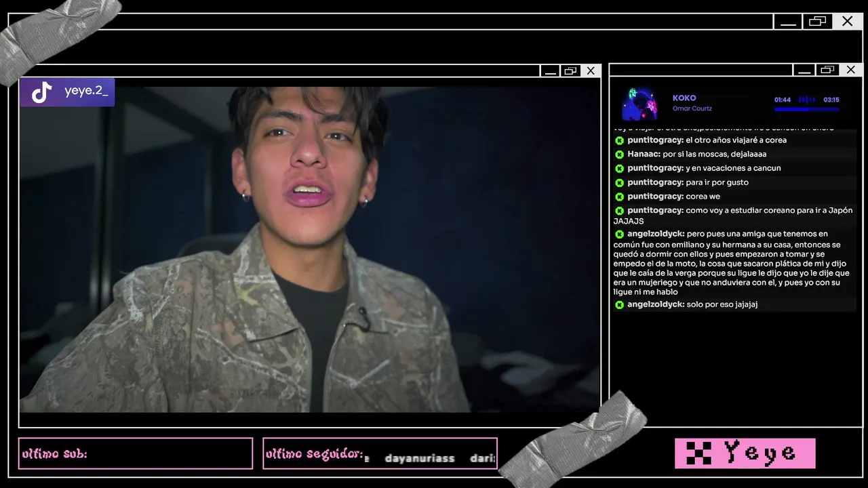Click the pink Yeye logo badge
Screen dimensions: 868x488
coord(745,453)
